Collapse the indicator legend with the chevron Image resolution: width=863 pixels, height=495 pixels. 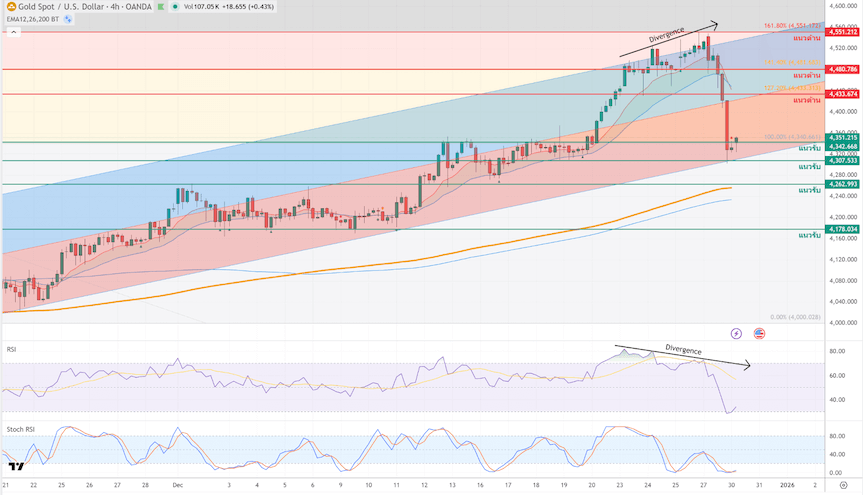tap(14, 30)
